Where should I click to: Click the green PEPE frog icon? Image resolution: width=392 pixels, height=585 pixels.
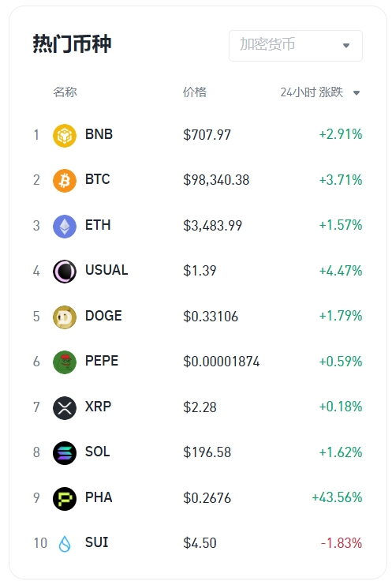pyautogui.click(x=65, y=362)
